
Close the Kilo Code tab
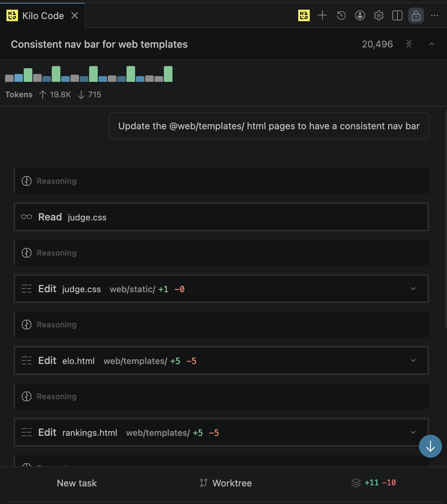(75, 15)
